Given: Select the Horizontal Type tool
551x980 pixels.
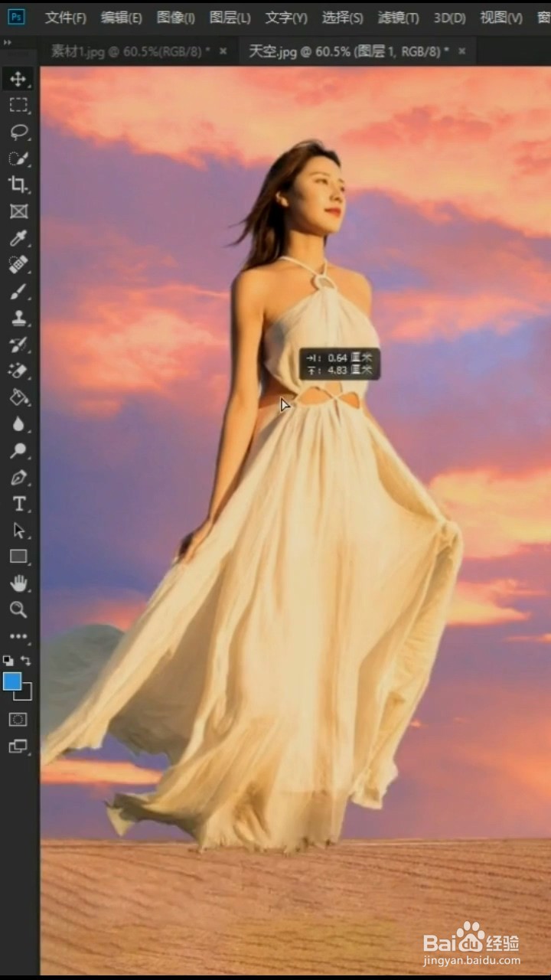Looking at the screenshot, I should click(18, 504).
